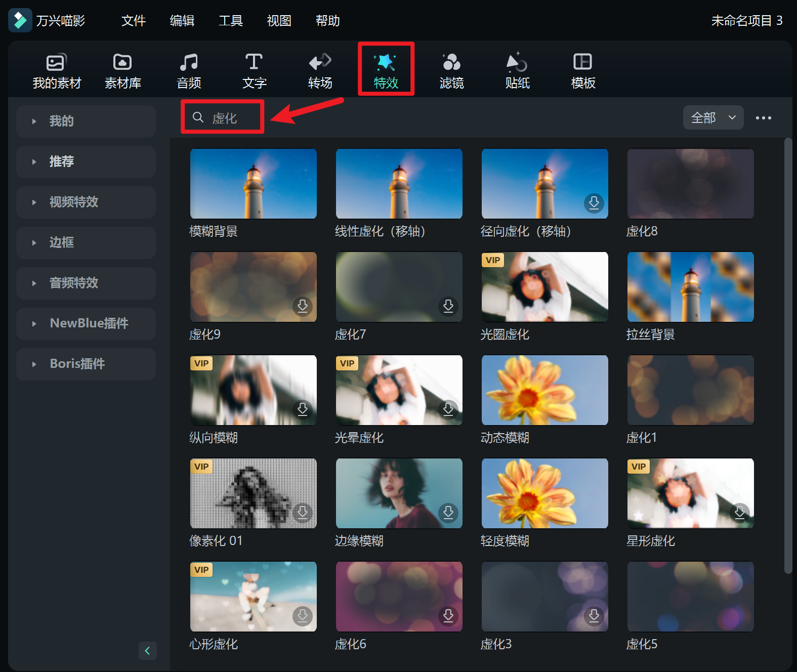Open the 全部 filter dropdown
Image resolution: width=797 pixels, height=672 pixels.
(713, 118)
